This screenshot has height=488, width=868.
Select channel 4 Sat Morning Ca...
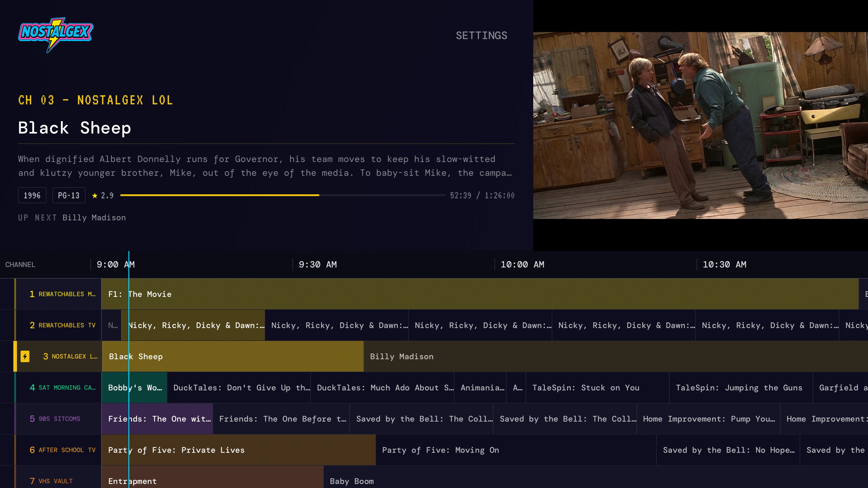coord(58,388)
